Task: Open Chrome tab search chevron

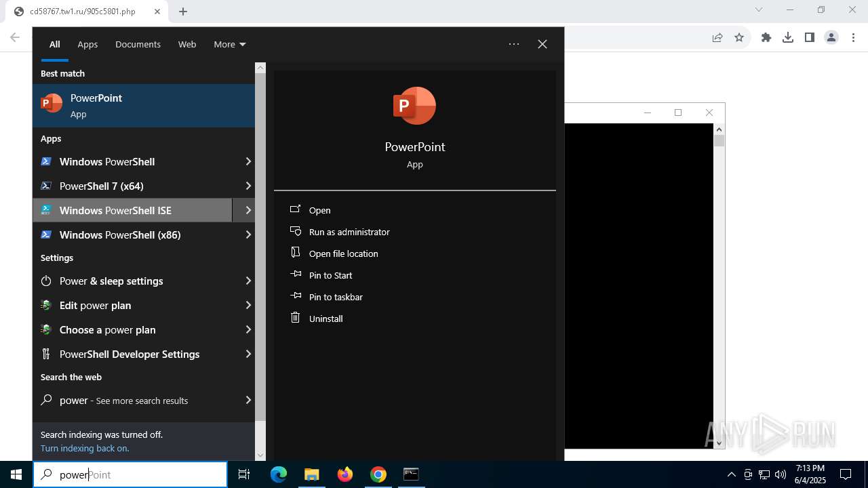Action: click(759, 9)
